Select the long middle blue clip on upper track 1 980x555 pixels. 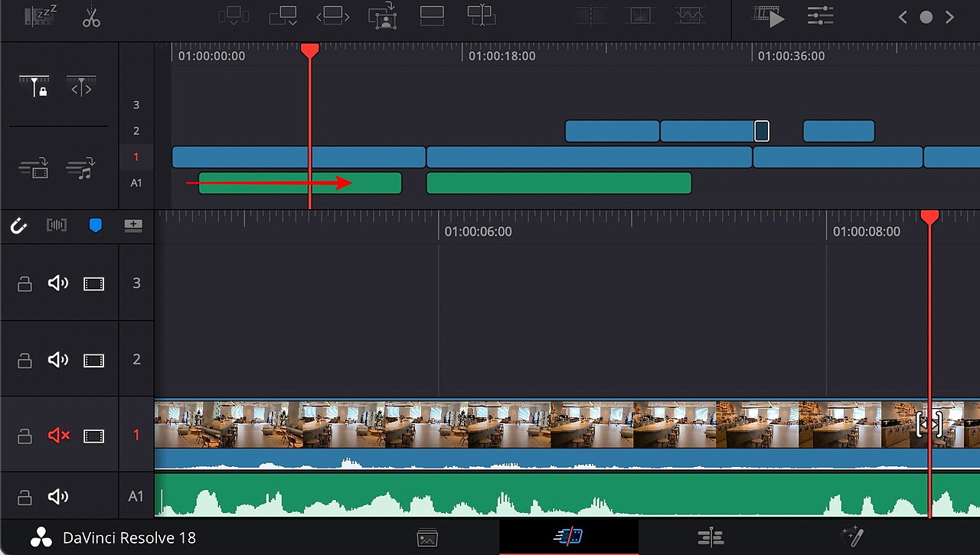click(x=589, y=157)
